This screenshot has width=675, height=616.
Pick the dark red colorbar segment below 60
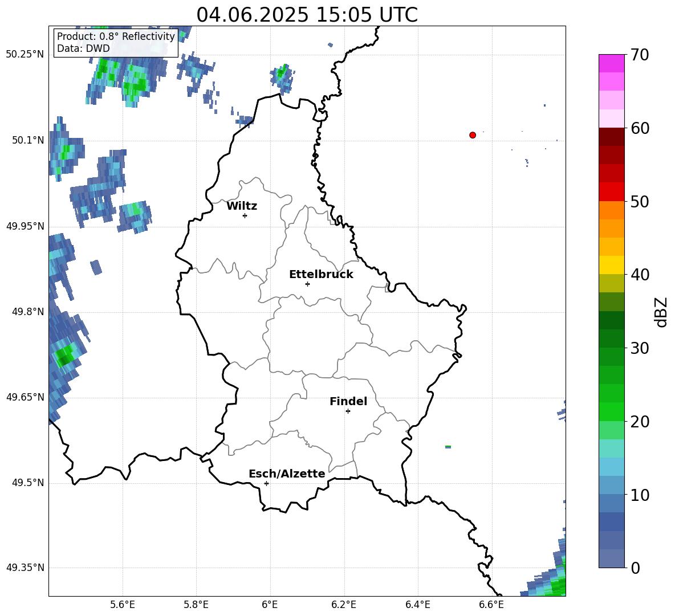pyautogui.click(x=611, y=137)
